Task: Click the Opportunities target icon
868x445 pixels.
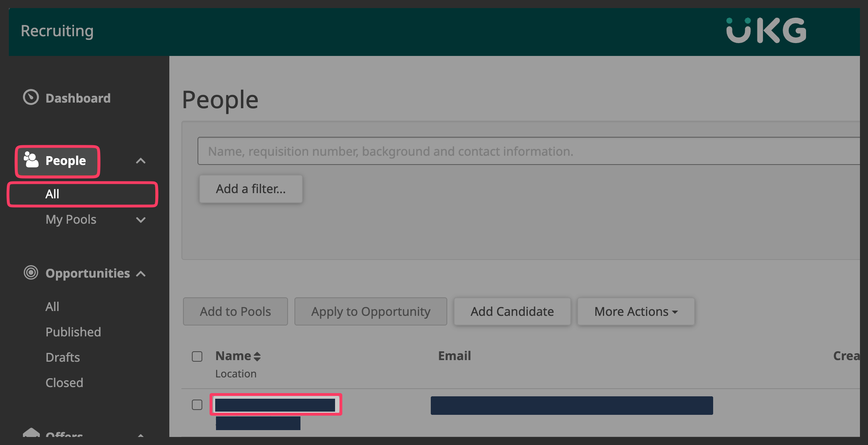Action: (31, 273)
